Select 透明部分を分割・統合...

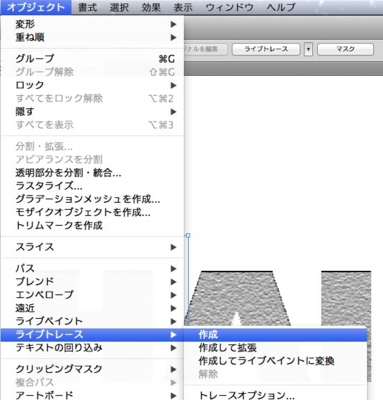coord(93,173)
